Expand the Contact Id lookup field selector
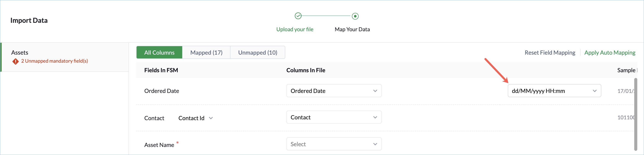 tap(195, 118)
